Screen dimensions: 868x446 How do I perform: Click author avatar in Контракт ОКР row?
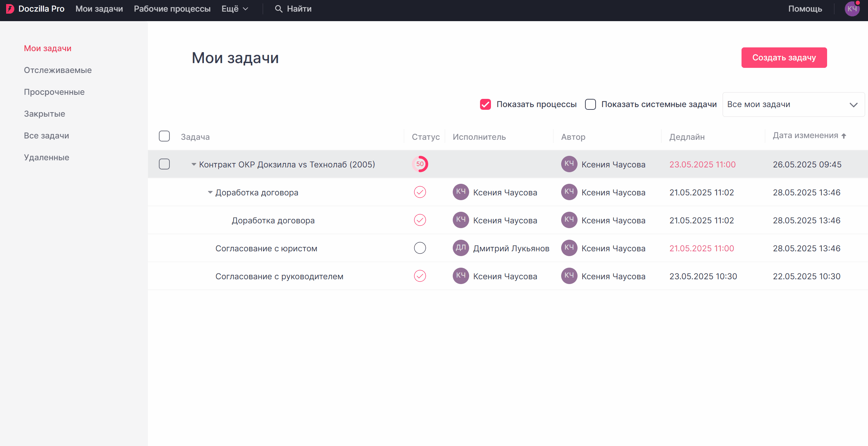point(569,164)
